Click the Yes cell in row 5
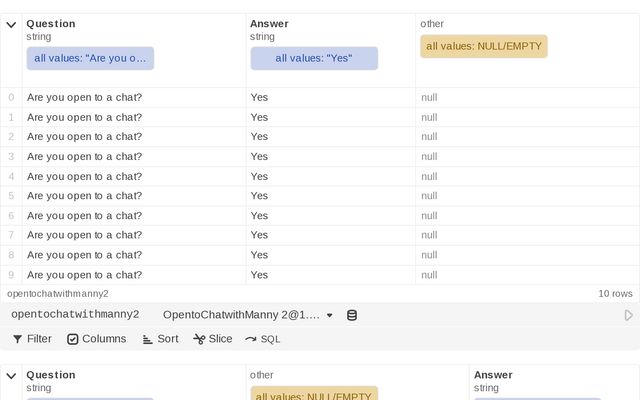640x400 pixels. pos(259,196)
